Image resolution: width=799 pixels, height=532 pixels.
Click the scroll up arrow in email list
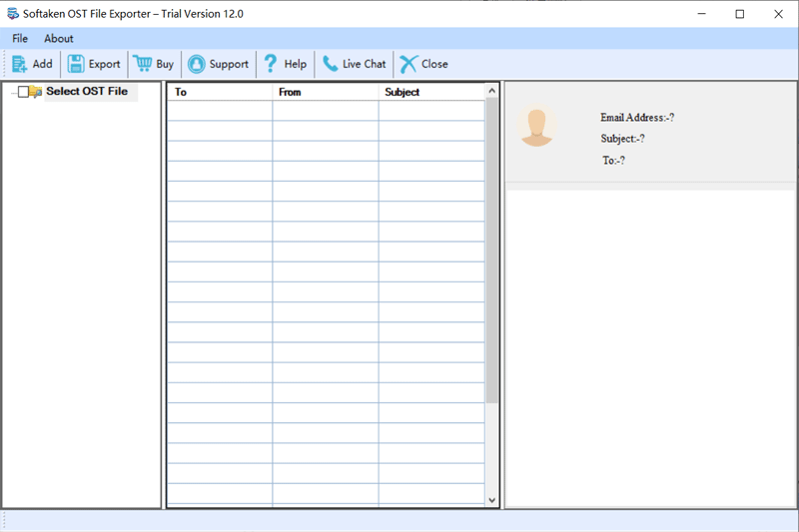coord(491,91)
